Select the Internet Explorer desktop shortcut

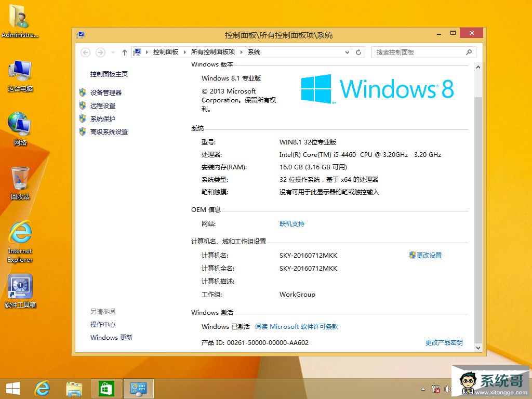pos(20,242)
